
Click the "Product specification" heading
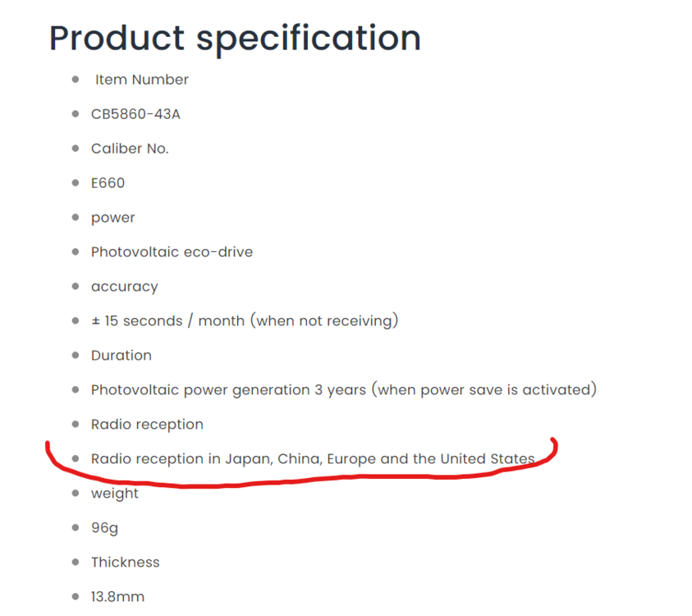pos(235,38)
